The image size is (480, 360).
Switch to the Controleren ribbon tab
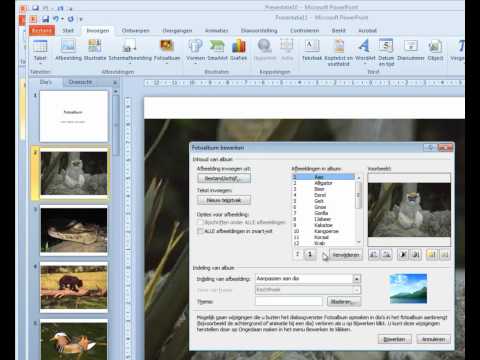tap(304, 30)
